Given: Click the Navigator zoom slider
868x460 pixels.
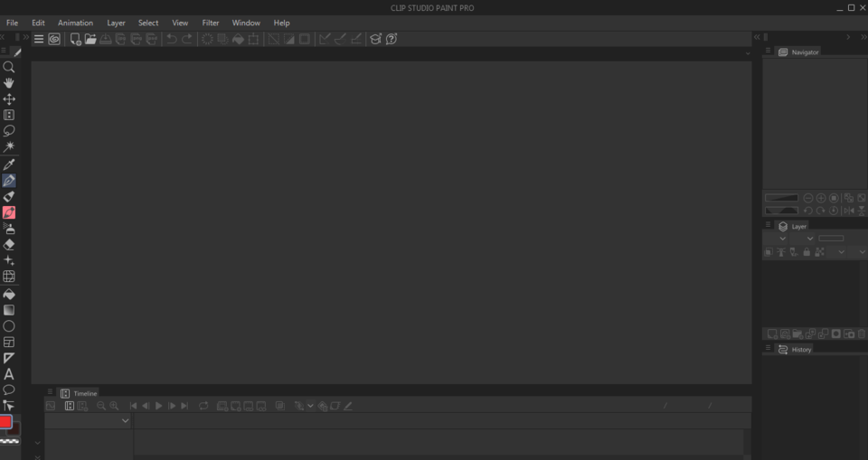Looking at the screenshot, I should (781, 198).
